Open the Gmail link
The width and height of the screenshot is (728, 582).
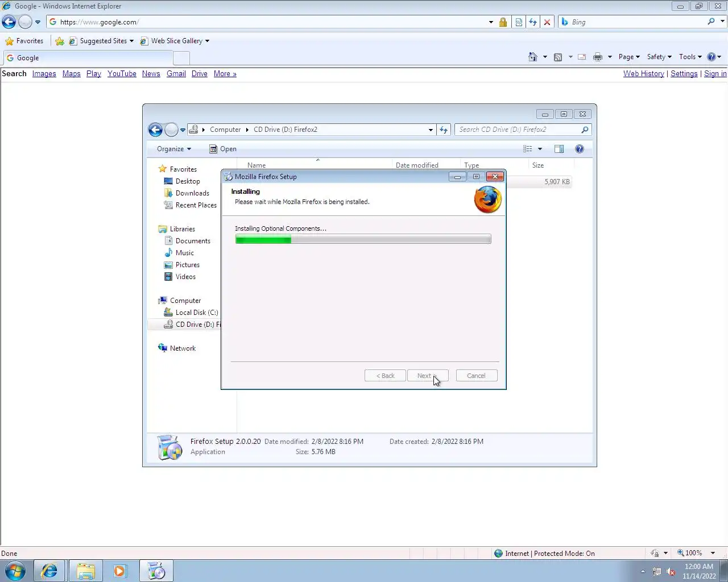click(176, 74)
